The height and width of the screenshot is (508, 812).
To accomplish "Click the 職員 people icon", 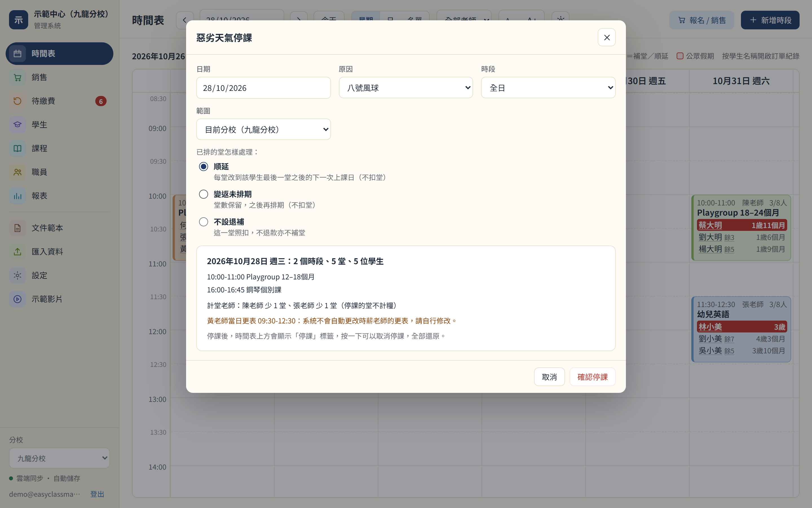I will (17, 172).
